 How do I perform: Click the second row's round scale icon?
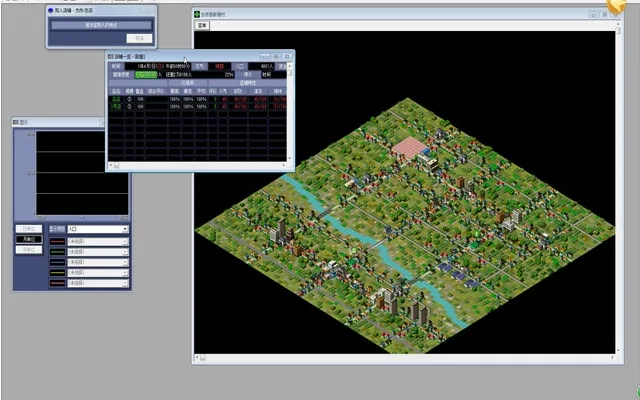pyautogui.click(x=129, y=105)
